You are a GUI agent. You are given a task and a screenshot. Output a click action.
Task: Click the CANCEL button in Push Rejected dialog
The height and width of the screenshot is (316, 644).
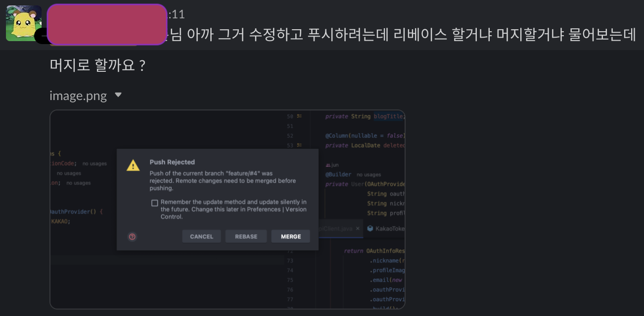201,237
